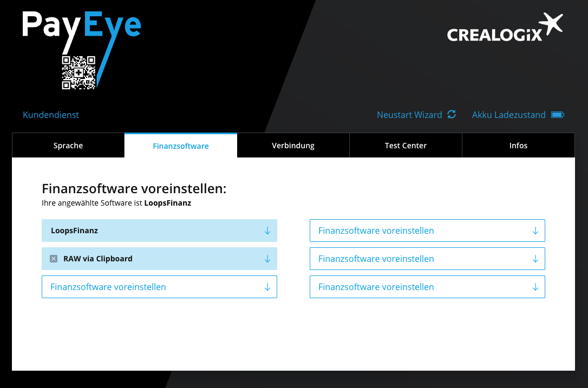Image resolution: width=588 pixels, height=388 pixels.
Task: Switch to the Verbindung tab
Action: (293, 145)
